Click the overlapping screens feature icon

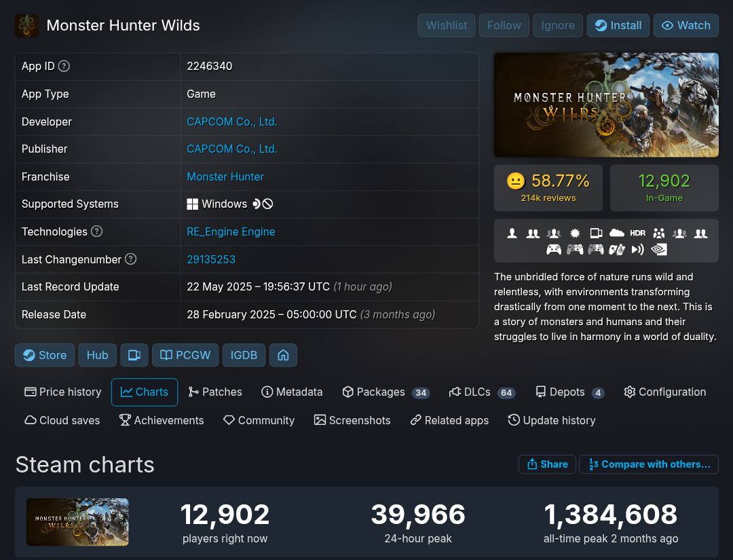[x=596, y=233]
